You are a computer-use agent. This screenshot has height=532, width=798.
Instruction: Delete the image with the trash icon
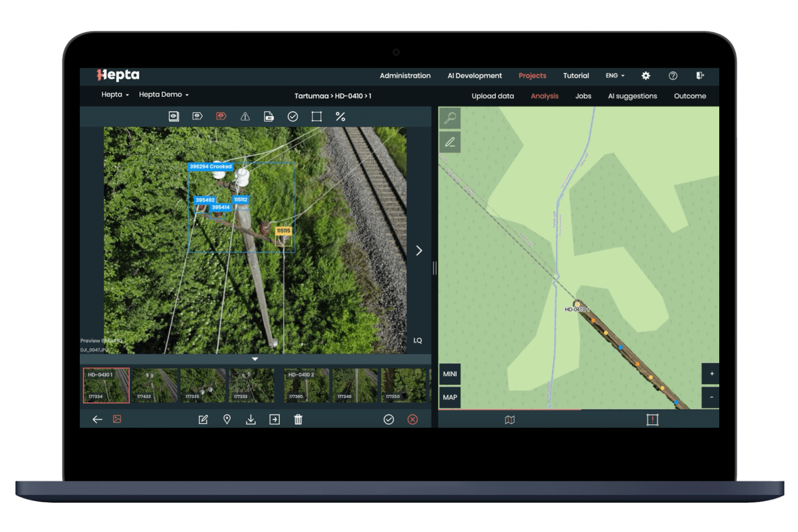coord(298,420)
